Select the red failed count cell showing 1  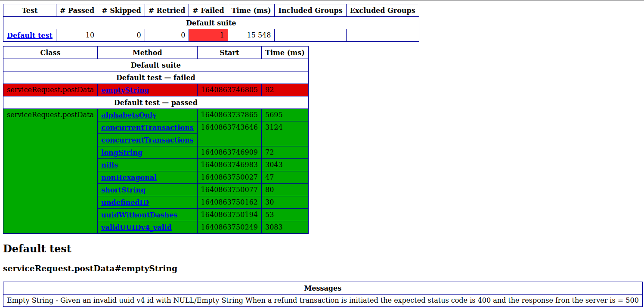(x=208, y=35)
